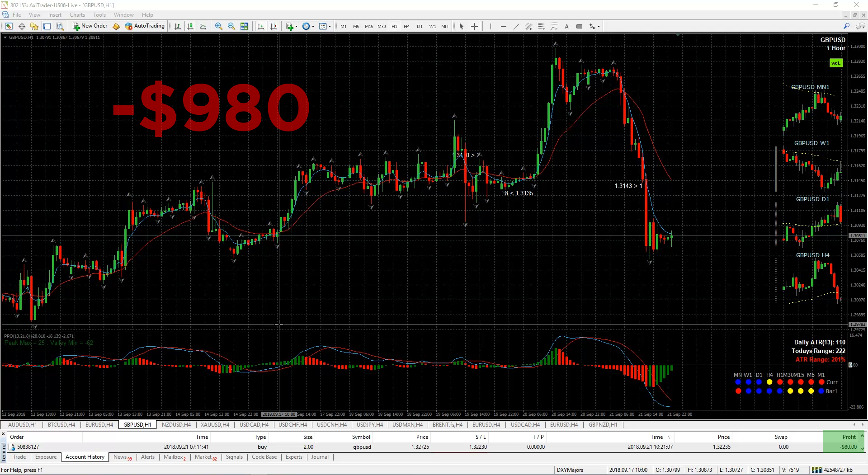Switch timeframe to M15
Image resolution: width=868 pixels, height=475 pixels.
point(369,26)
